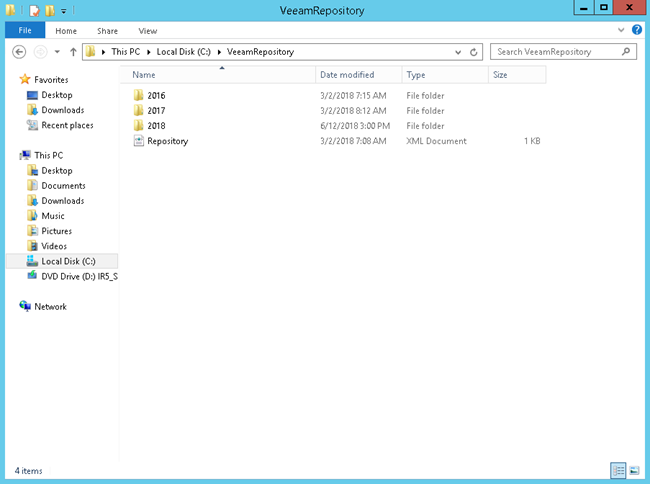Viewport: 650px width, 484px height.
Task: Open Help with the question mark icon
Action: coord(637,30)
